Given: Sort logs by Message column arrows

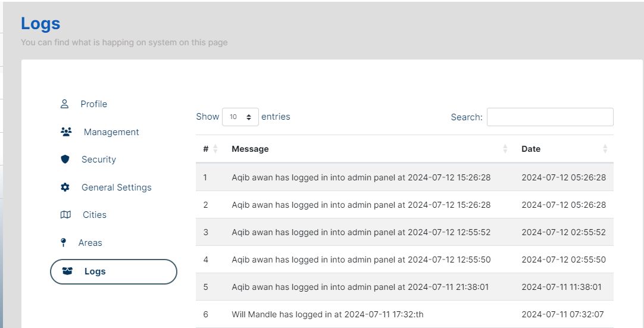Looking at the screenshot, I should click(x=505, y=149).
